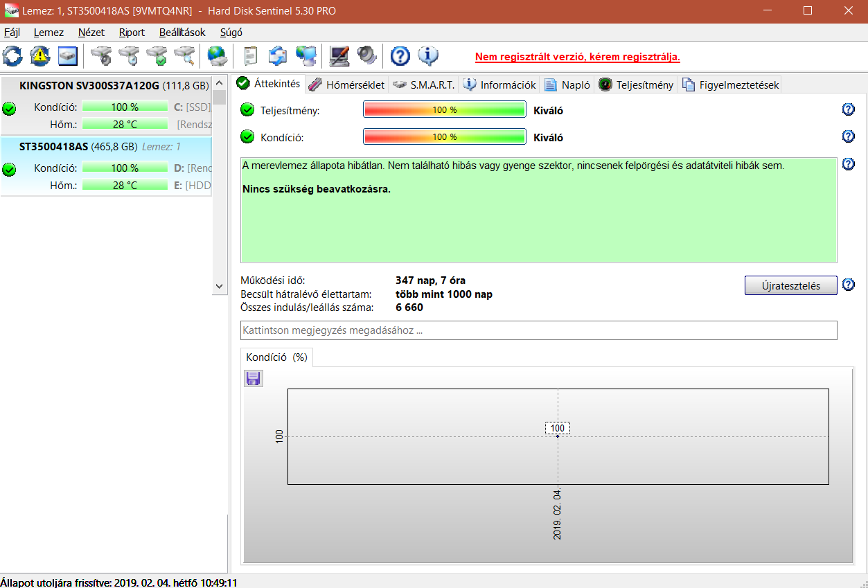The width and height of the screenshot is (868, 588).
Task: Click the disk with magnifier toolbar icon
Action: coord(184,55)
